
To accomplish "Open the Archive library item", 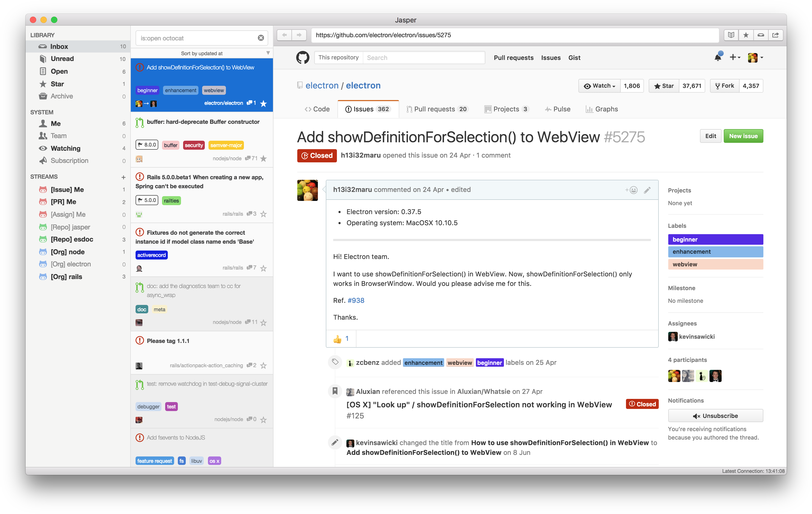I will pyautogui.click(x=78, y=96).
